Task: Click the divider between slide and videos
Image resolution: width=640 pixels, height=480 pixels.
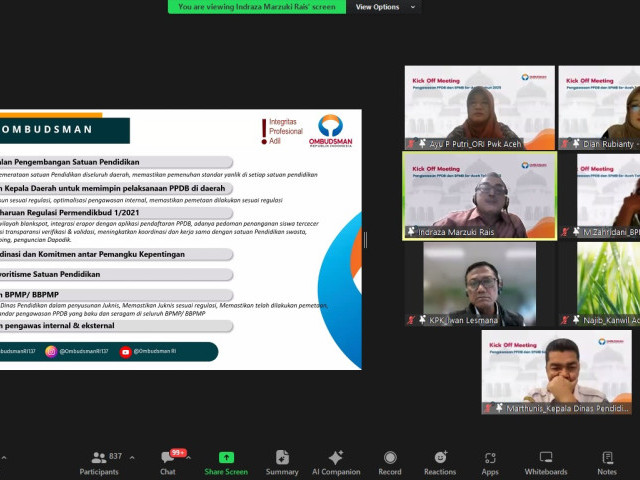Action: (x=365, y=240)
